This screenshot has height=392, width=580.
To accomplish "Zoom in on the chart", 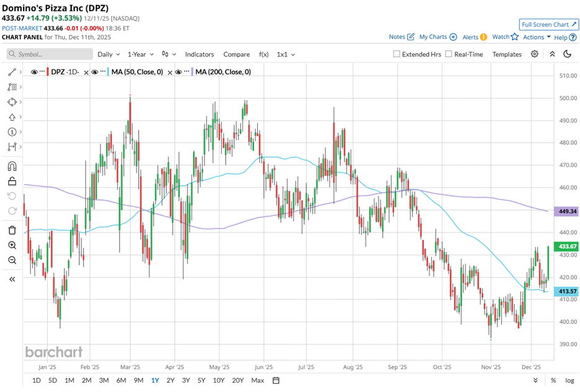I will pos(12,245).
